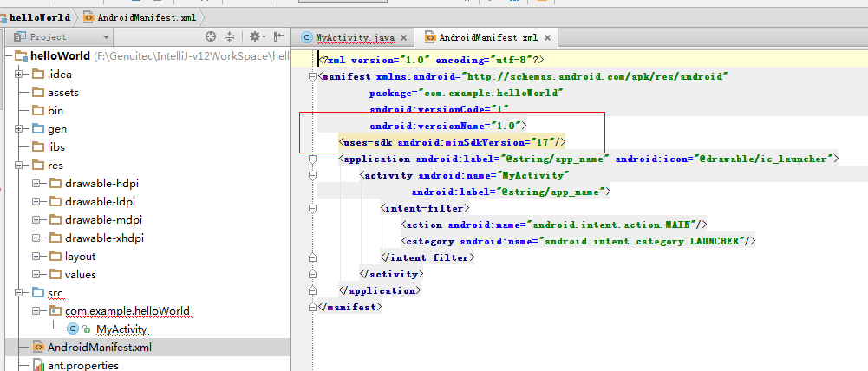Expand the drawable-xhdpi folder

[x=36, y=238]
